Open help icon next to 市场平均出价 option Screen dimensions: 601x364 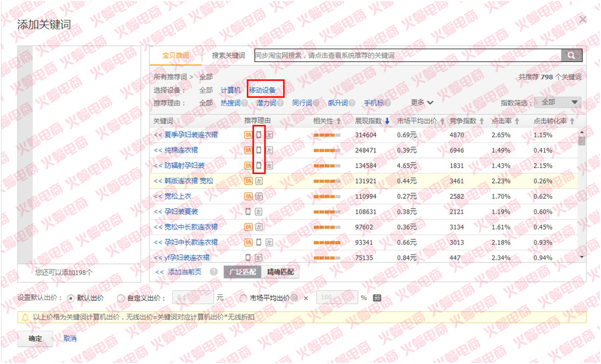[x=295, y=298]
